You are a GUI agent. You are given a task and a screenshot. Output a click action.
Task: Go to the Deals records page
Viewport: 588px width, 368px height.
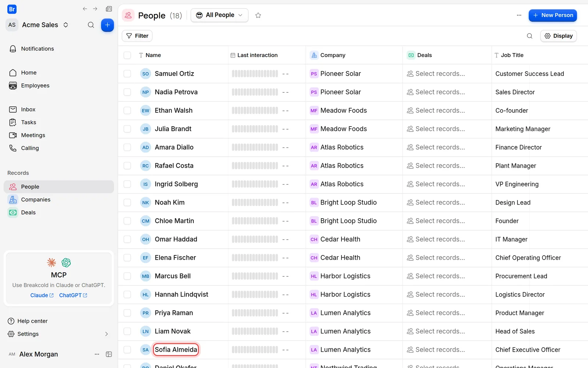pos(59,212)
